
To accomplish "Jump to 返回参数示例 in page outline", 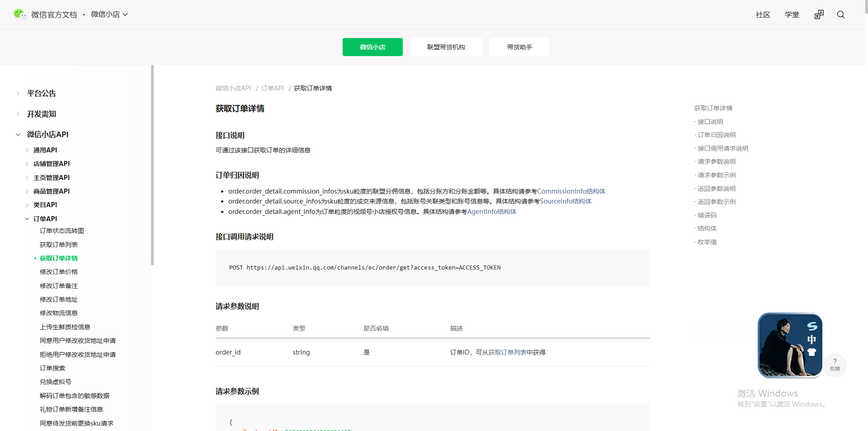I will [x=717, y=202].
